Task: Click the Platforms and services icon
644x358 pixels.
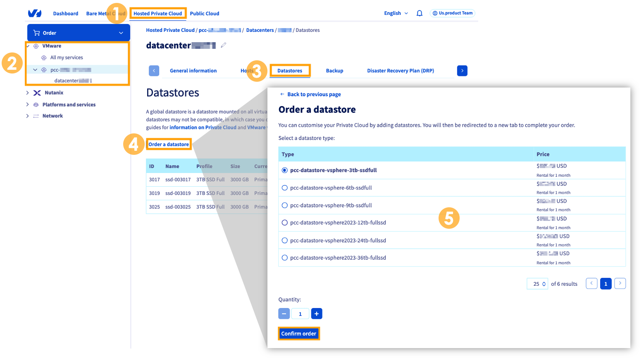Action: pyautogui.click(x=36, y=105)
